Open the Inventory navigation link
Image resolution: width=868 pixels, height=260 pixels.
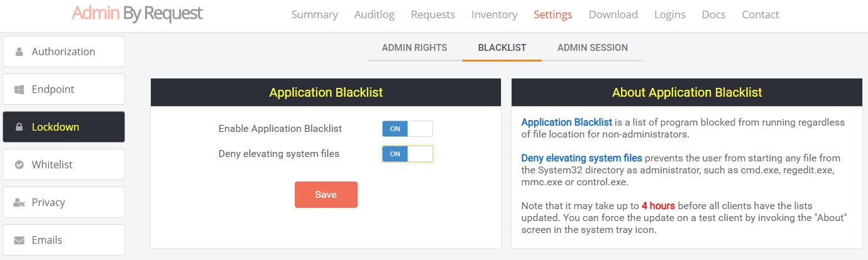click(x=494, y=14)
